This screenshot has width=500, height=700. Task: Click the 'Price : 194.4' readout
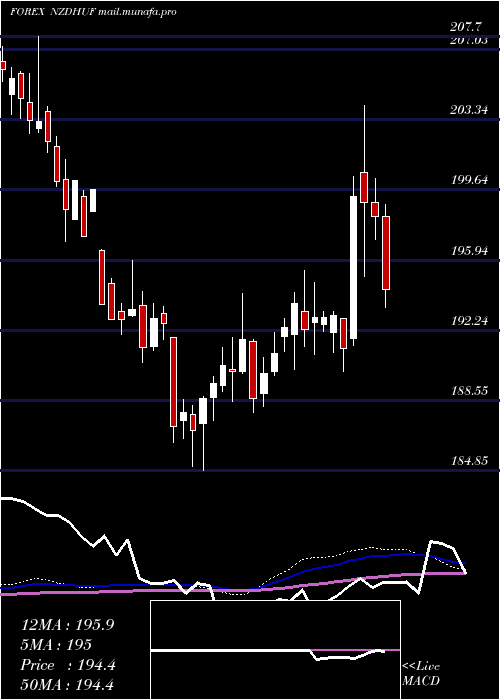(x=68, y=665)
